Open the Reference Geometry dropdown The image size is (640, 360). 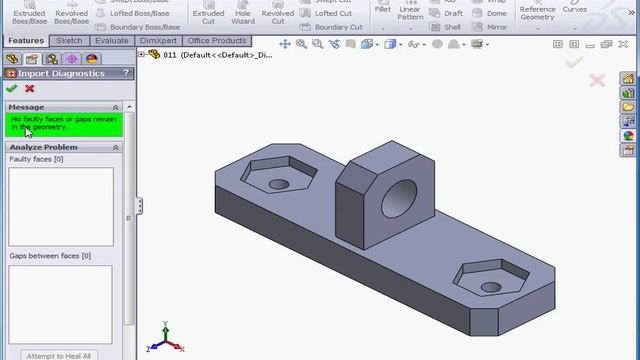pos(537,29)
